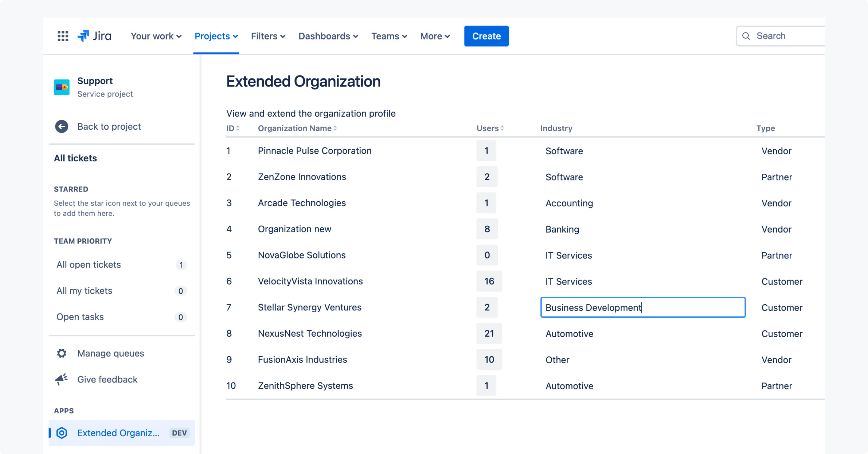This screenshot has height=454, width=868.
Task: Open the Teams menu
Action: [x=389, y=36]
